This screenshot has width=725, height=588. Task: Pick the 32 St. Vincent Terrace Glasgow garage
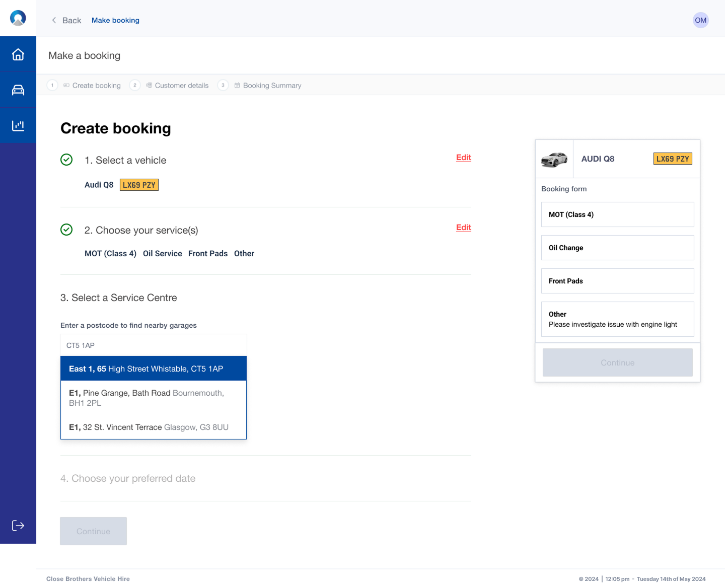[154, 427]
